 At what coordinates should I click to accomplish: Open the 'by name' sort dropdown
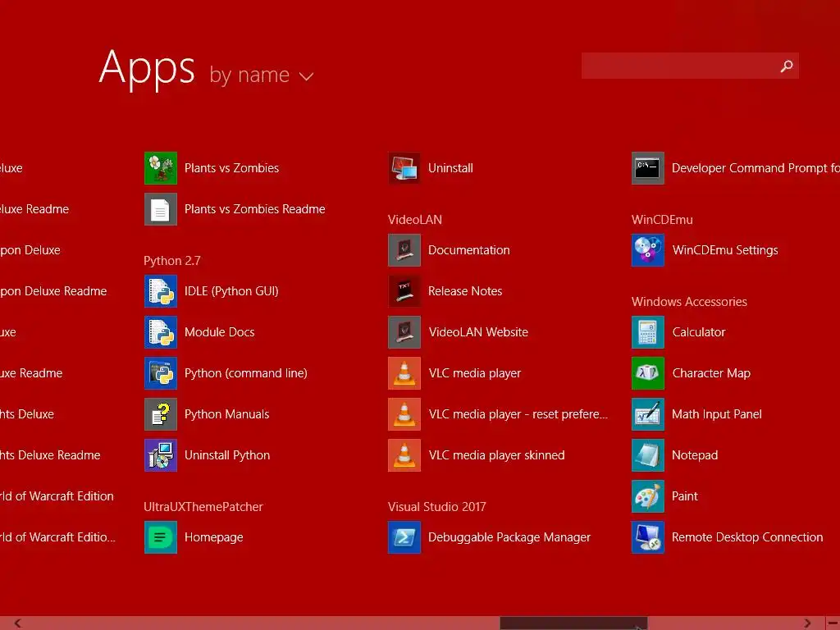point(262,75)
